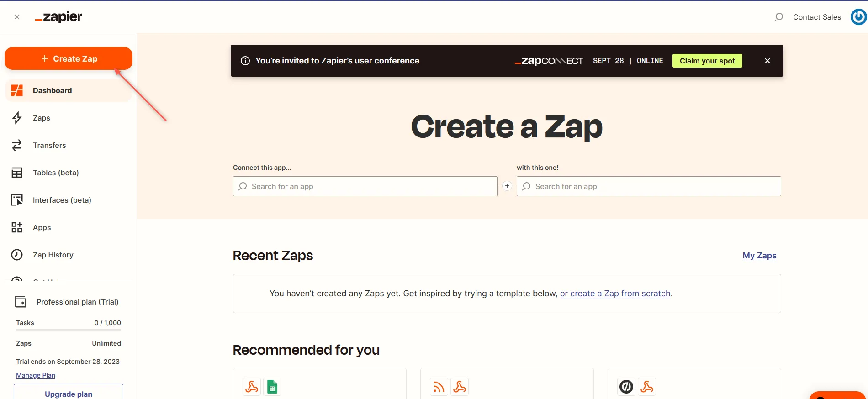868x399 pixels.
Task: Click the info icon on the conference banner
Action: pos(245,61)
